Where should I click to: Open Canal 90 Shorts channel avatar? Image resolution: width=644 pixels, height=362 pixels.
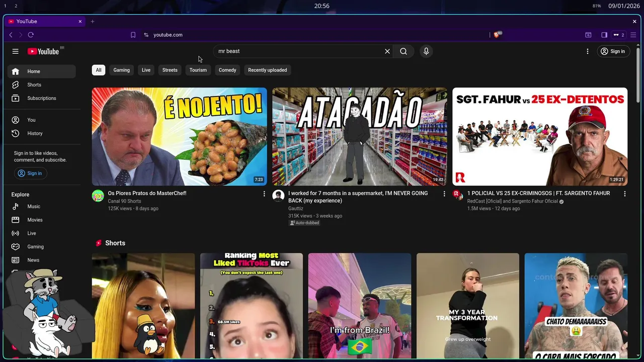pyautogui.click(x=98, y=196)
